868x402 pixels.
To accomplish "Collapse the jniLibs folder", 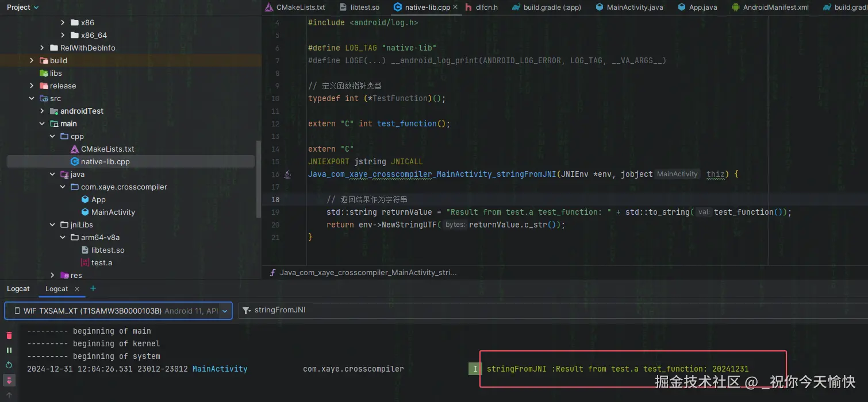I will [53, 225].
